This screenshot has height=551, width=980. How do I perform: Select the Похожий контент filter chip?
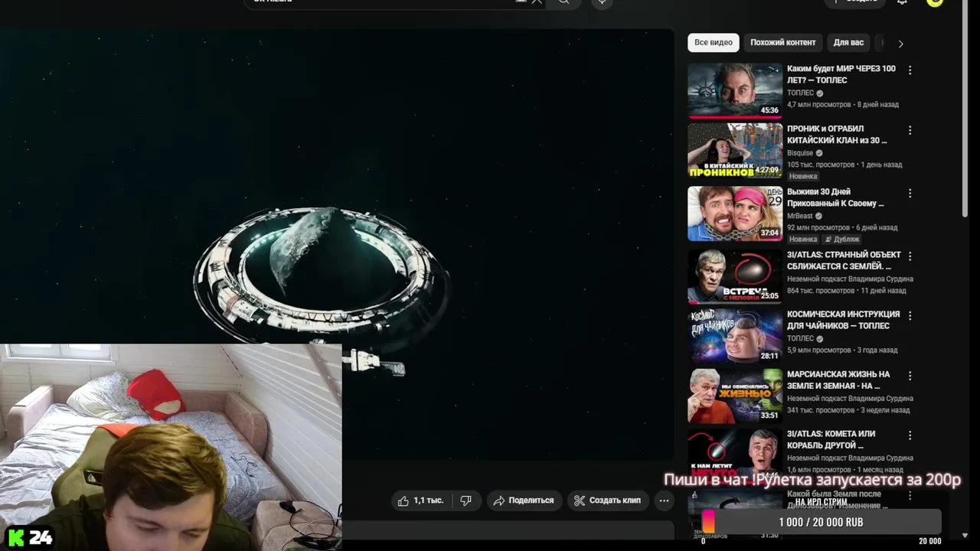(782, 43)
